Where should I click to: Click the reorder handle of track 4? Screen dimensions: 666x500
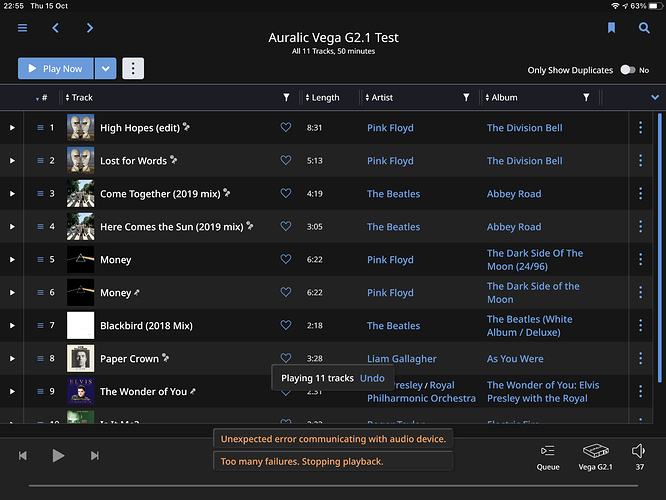(40, 226)
